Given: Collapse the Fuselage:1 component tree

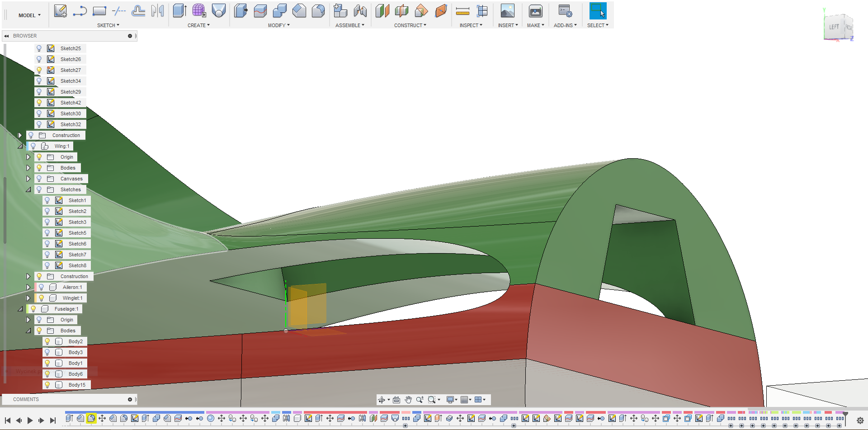Looking at the screenshot, I should tap(20, 309).
